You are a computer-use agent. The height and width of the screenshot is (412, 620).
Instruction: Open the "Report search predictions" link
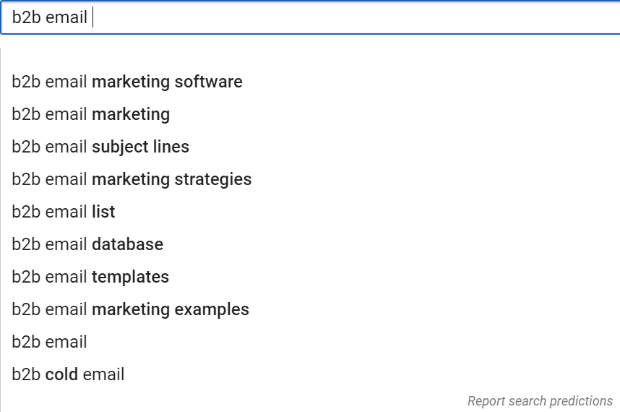tap(540, 401)
